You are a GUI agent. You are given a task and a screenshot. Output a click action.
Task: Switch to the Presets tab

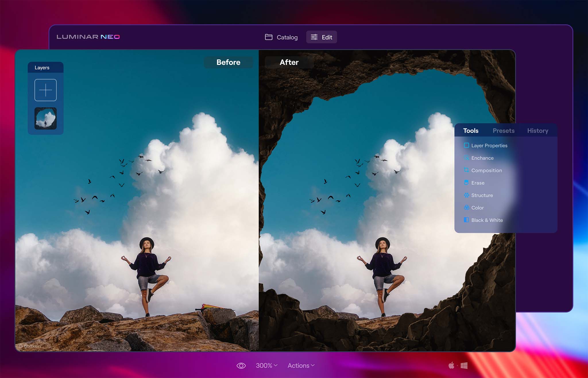[x=504, y=131]
